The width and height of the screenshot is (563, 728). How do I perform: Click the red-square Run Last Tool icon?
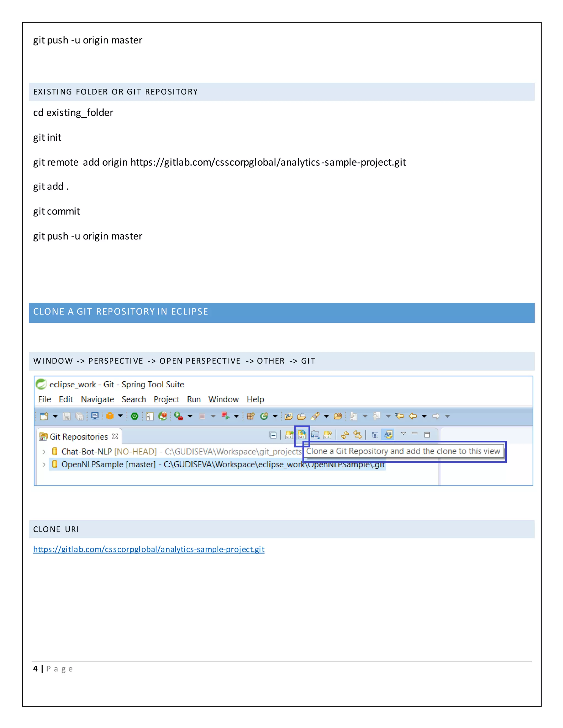225,416
